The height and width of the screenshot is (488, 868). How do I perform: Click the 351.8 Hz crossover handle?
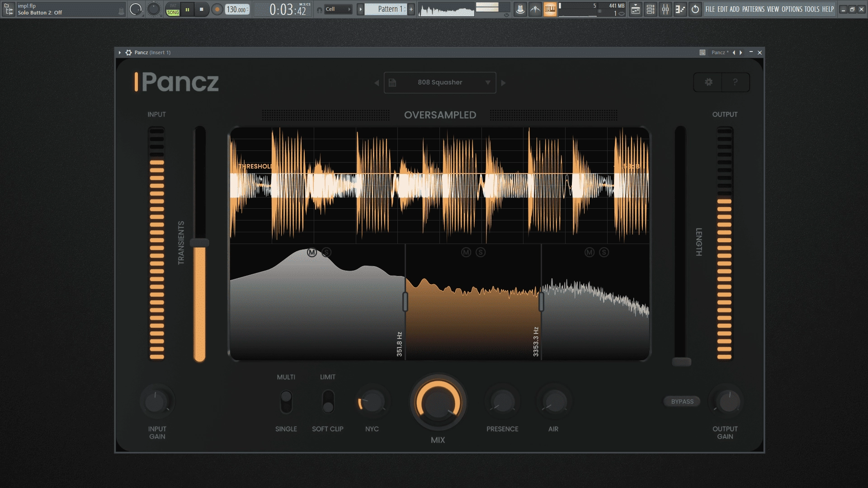(x=405, y=302)
